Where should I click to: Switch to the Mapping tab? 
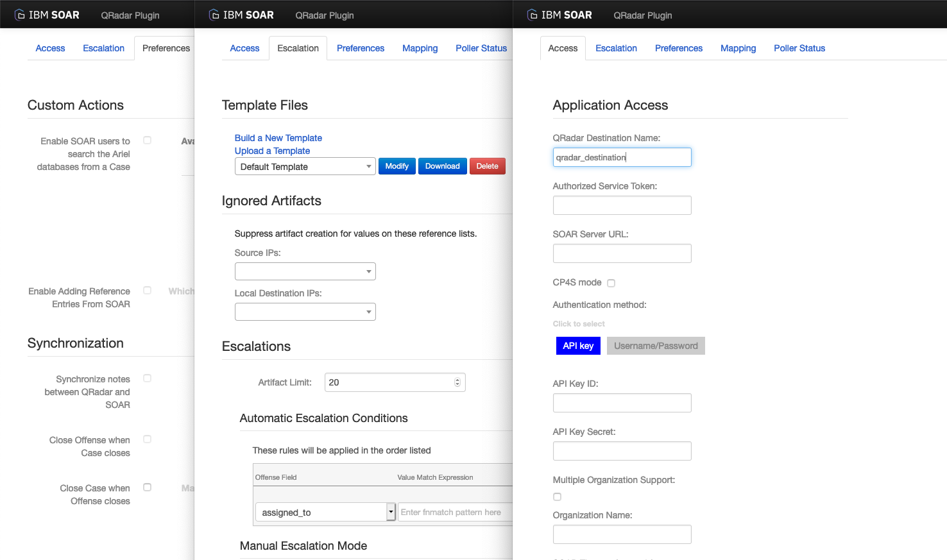(x=738, y=48)
